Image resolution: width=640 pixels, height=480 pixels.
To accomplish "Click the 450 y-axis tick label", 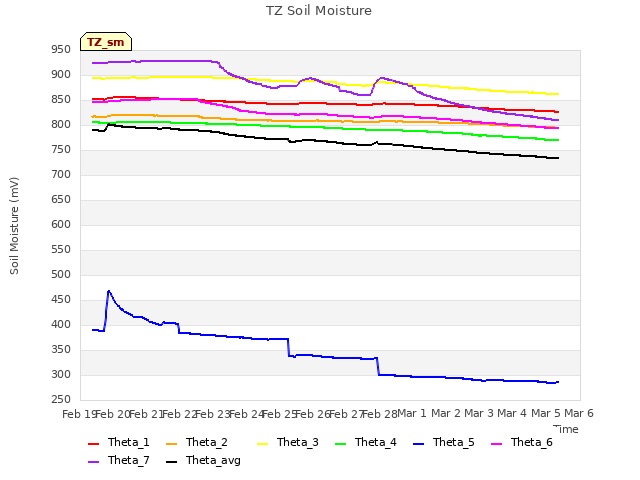I will coord(61,300).
